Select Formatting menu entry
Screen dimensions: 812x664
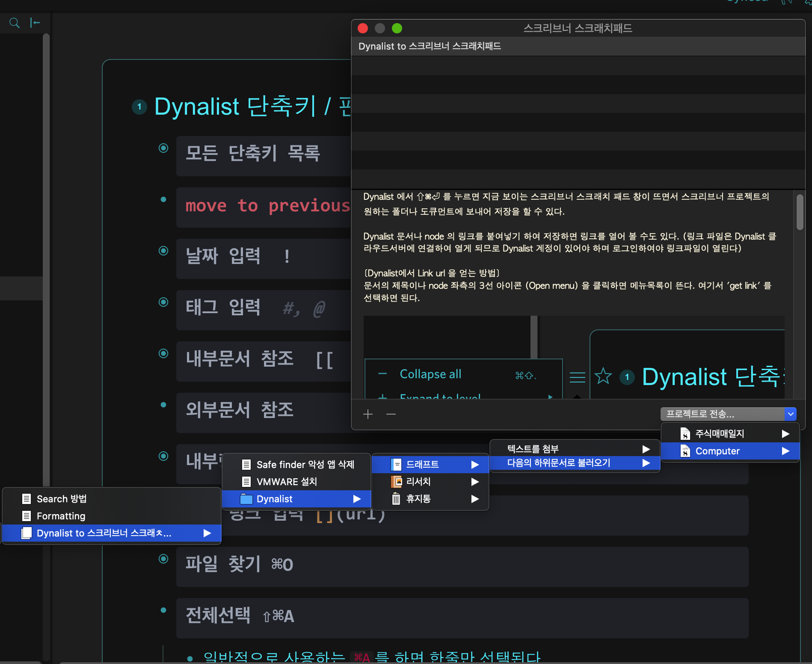112,516
